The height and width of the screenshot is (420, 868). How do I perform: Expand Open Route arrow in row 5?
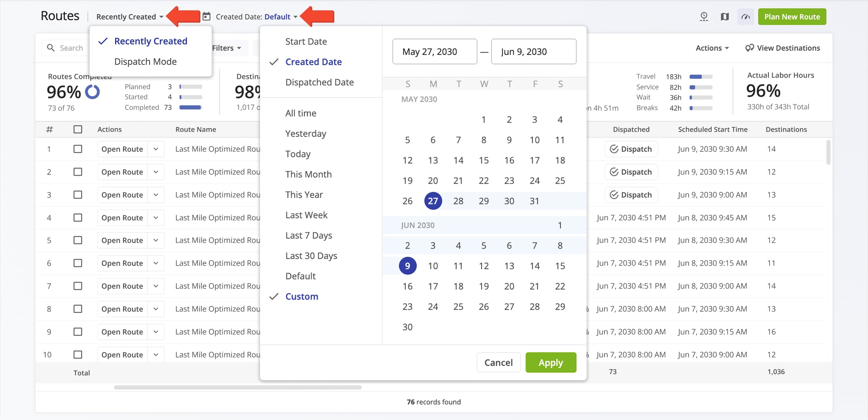click(156, 240)
